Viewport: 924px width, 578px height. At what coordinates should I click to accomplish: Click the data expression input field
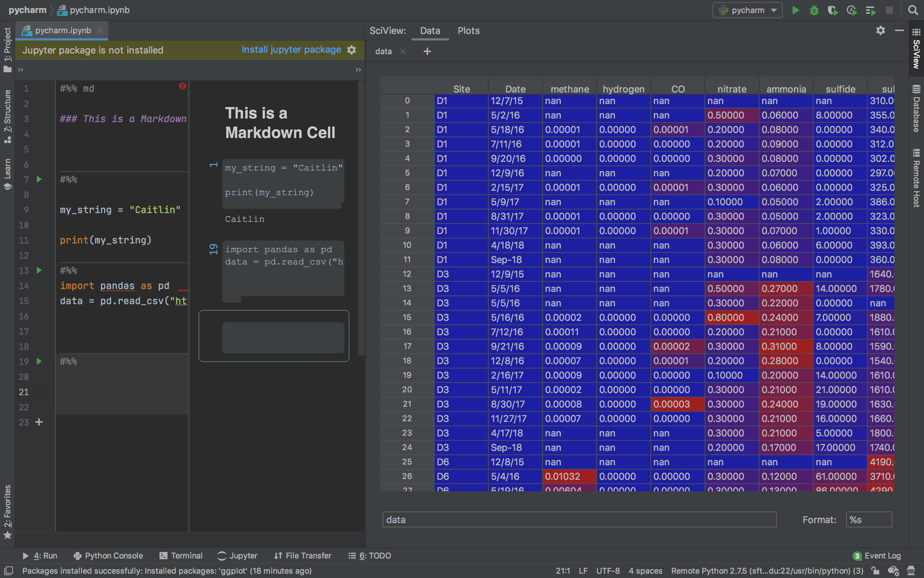(x=579, y=519)
